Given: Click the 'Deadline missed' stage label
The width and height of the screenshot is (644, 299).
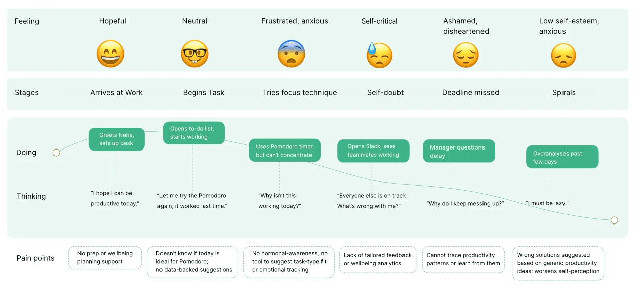Looking at the screenshot, I should coord(470,93).
